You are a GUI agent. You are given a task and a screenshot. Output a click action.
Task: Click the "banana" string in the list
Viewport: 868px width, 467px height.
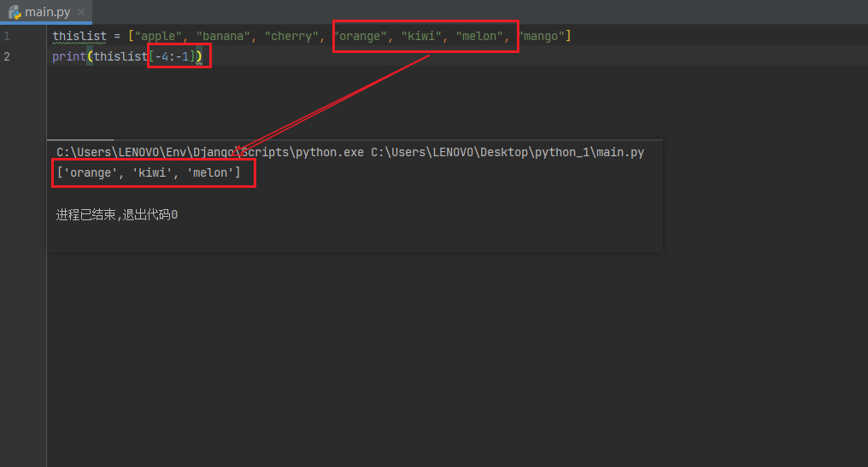[223, 36]
